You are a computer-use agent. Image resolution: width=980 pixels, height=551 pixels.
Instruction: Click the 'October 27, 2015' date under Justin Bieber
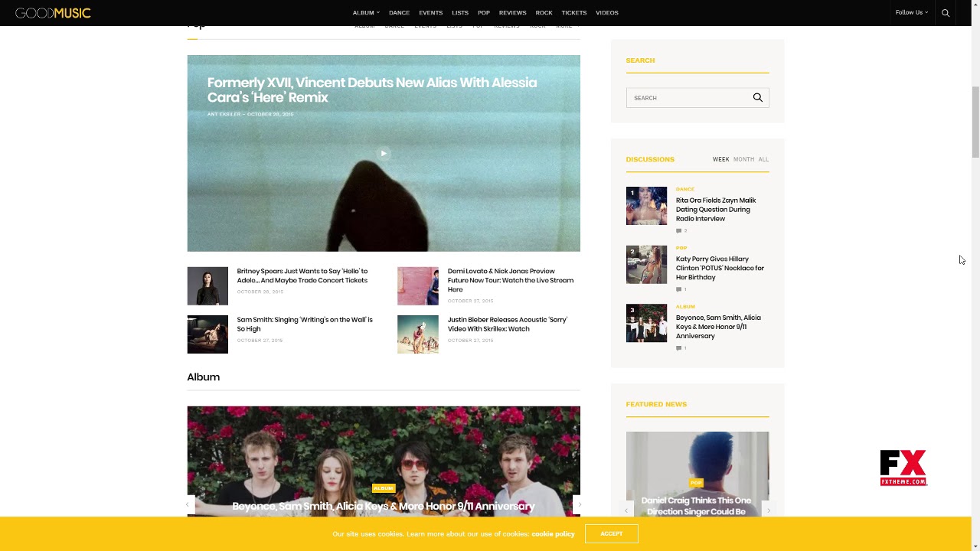[x=471, y=341]
